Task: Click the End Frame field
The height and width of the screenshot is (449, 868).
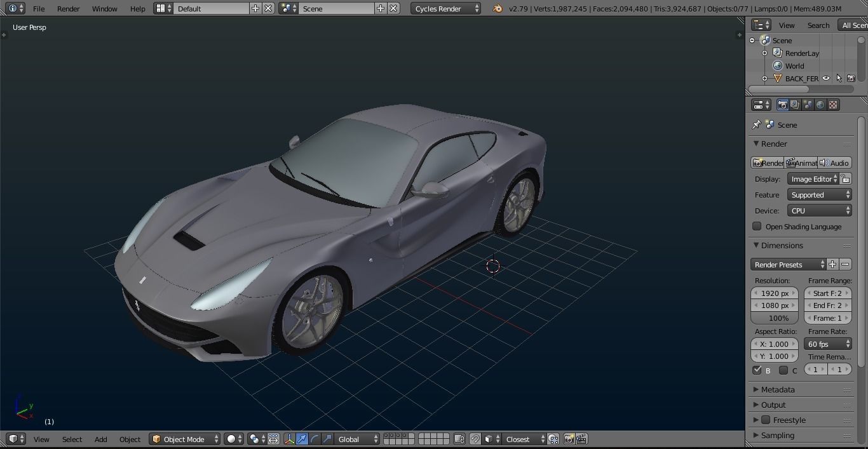Action: tap(828, 305)
